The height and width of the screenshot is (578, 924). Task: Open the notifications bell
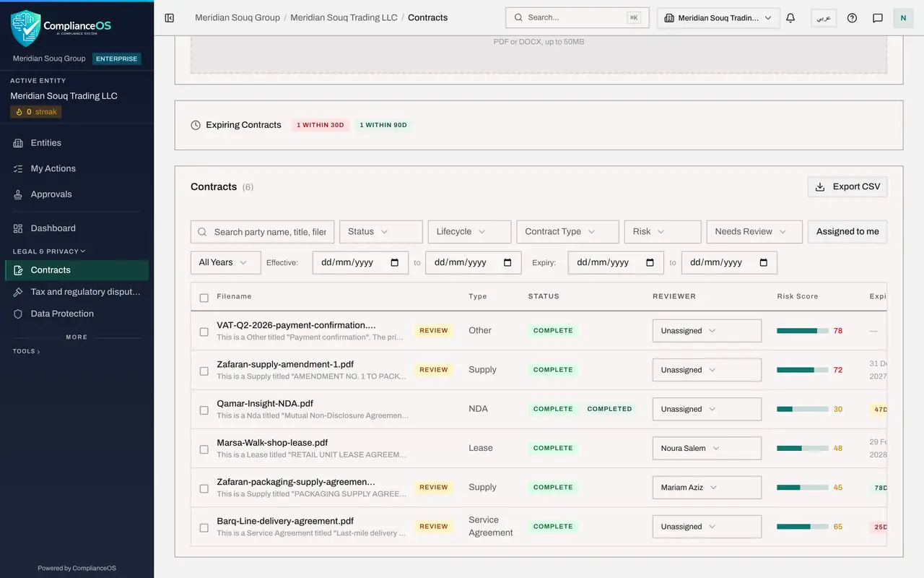pos(790,18)
